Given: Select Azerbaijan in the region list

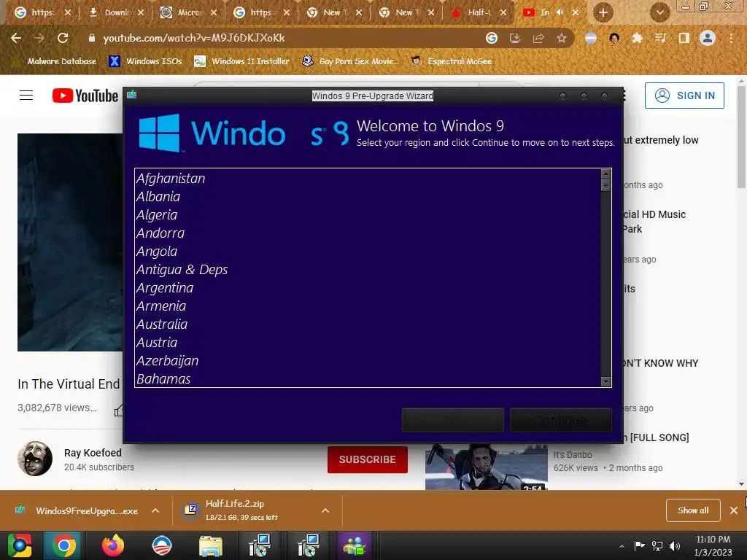Looking at the screenshot, I should coord(368,361).
